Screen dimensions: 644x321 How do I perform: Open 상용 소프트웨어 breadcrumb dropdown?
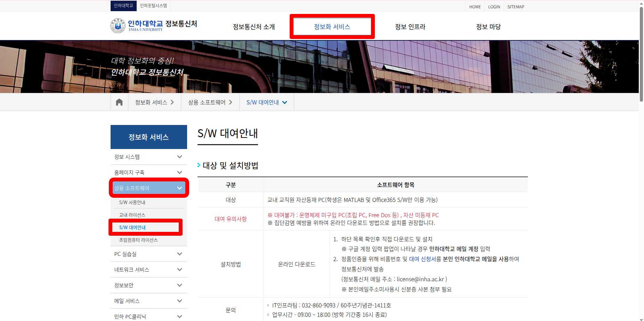coord(210,102)
